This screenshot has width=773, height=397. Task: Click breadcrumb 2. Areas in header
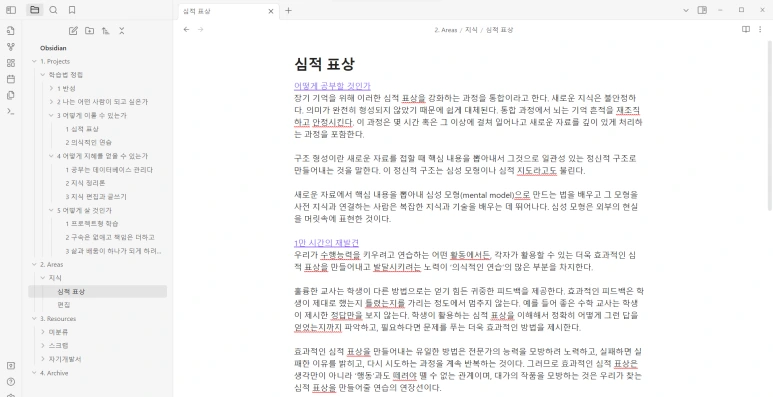tap(446, 30)
